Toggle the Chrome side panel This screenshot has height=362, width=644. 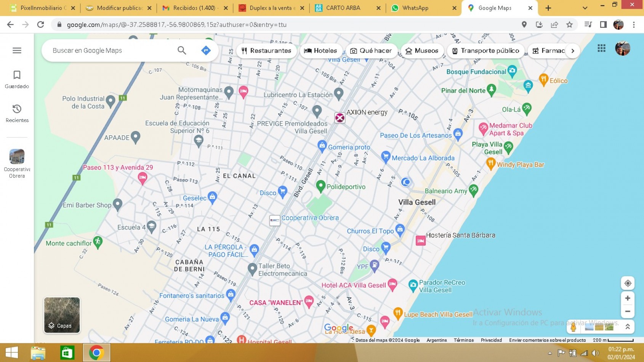(x=603, y=25)
